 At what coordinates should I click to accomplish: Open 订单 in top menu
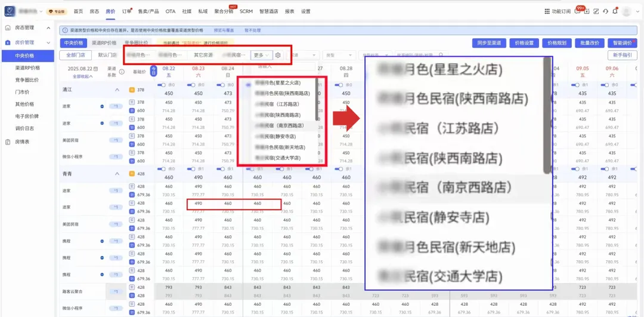click(126, 11)
